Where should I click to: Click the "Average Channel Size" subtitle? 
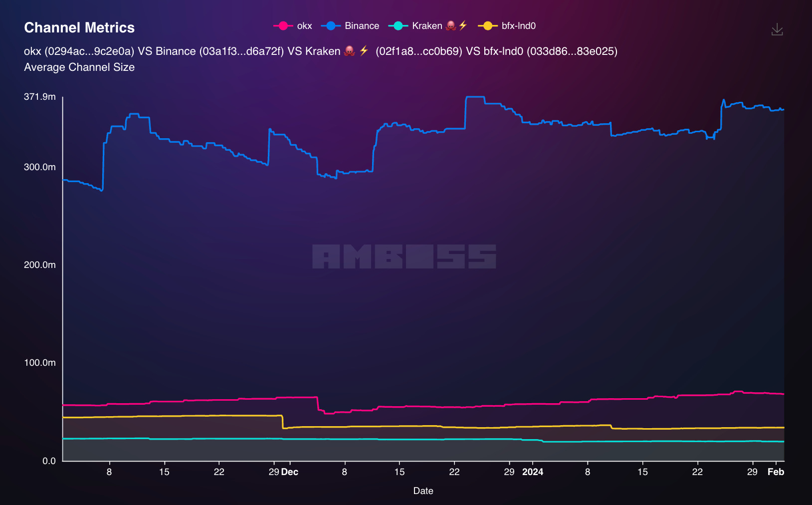click(x=79, y=67)
